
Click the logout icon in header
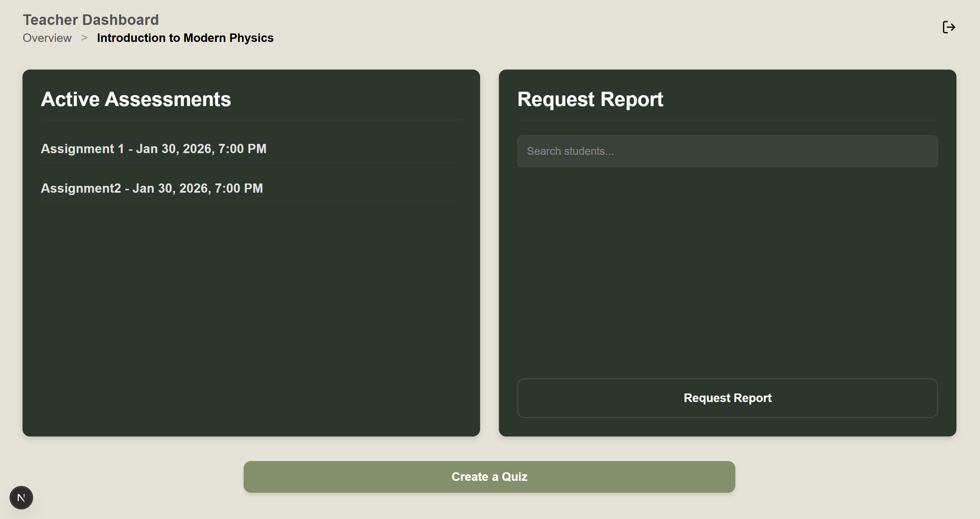949,27
